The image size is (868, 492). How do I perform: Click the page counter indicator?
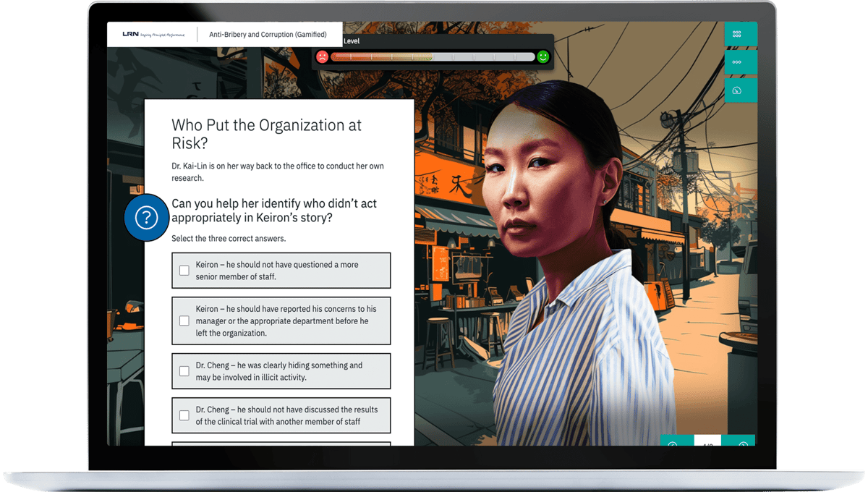(707, 442)
